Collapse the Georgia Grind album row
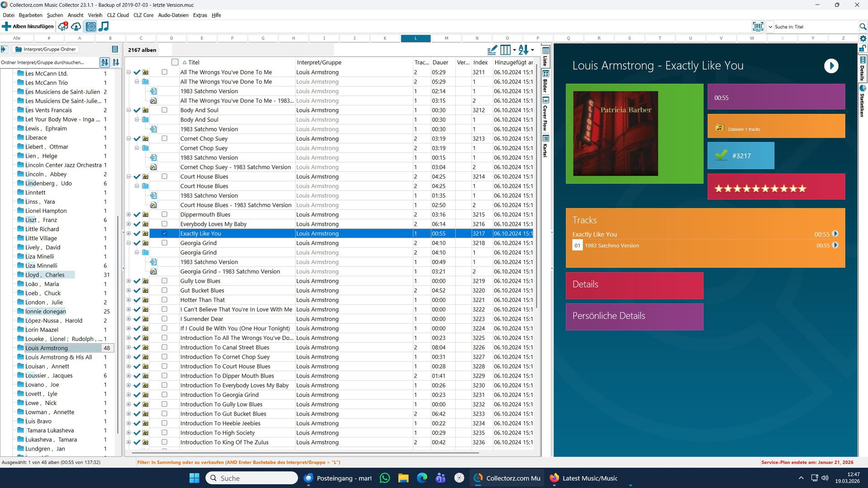The width and height of the screenshot is (868, 488). (128, 243)
